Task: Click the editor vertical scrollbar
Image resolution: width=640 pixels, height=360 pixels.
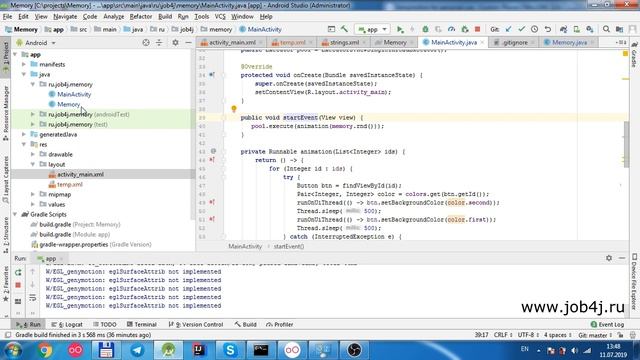Action: coord(627,143)
